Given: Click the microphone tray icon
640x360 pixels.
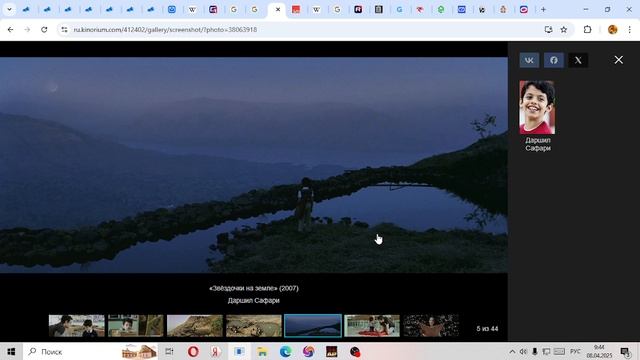Looking at the screenshot, I should (x=535, y=351).
